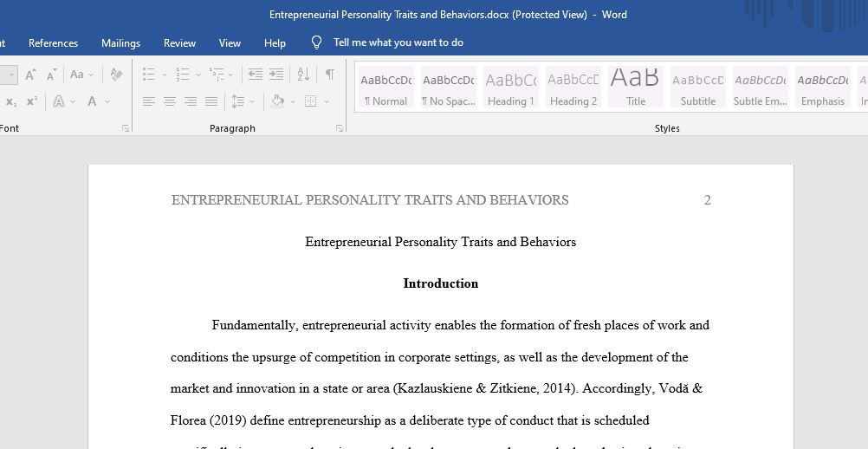Open the References tab
This screenshot has width=868, height=449.
[x=53, y=43]
